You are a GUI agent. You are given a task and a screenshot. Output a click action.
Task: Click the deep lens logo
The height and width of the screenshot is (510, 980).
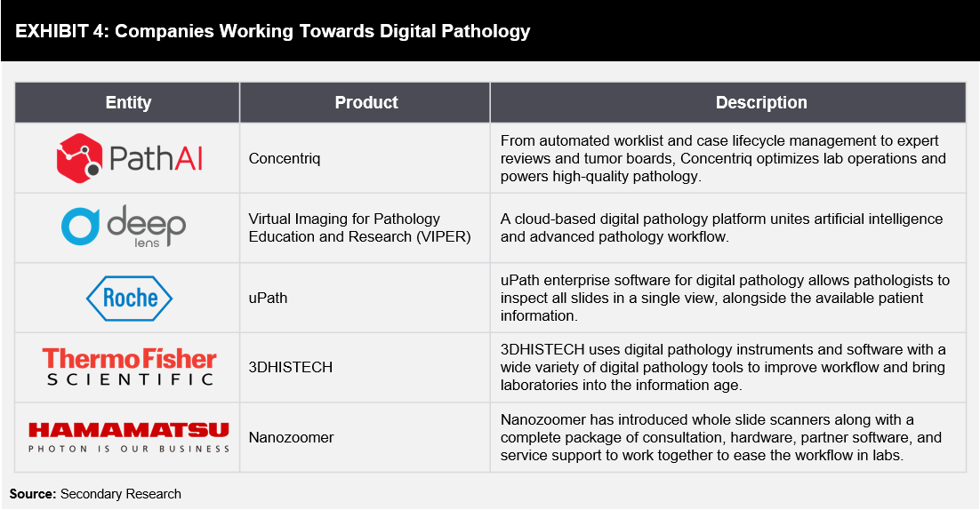pyautogui.click(x=124, y=226)
